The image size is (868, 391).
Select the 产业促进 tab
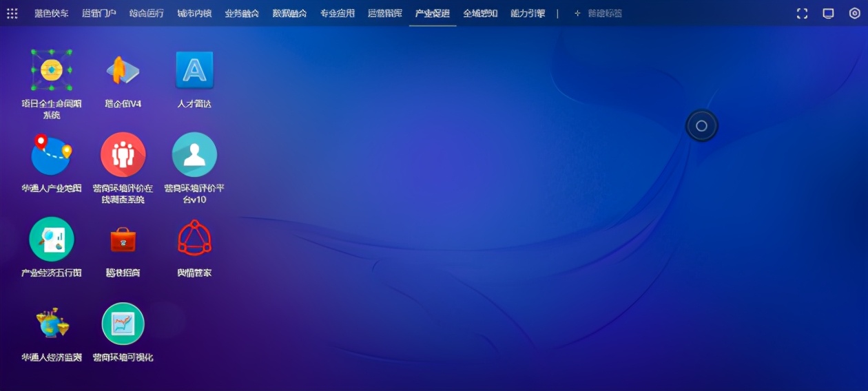433,13
